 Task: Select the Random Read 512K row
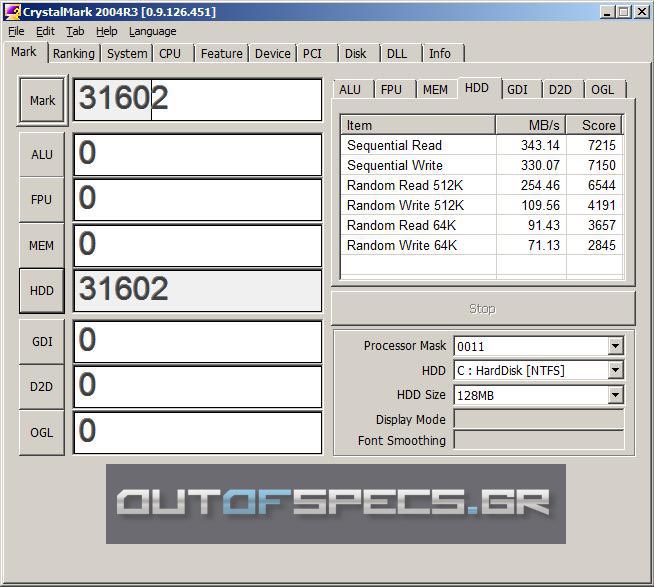[482, 185]
